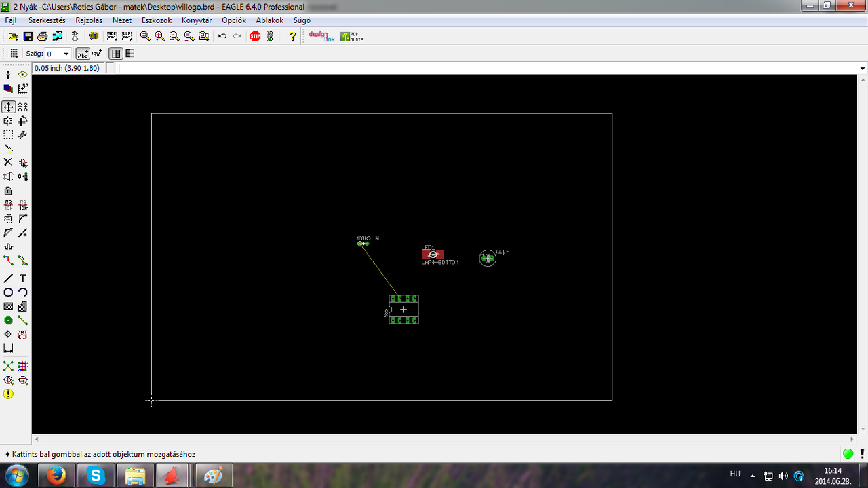Select the Group dashed-rectangle tool
Image resolution: width=868 pixels, height=488 pixels.
click(x=8, y=135)
